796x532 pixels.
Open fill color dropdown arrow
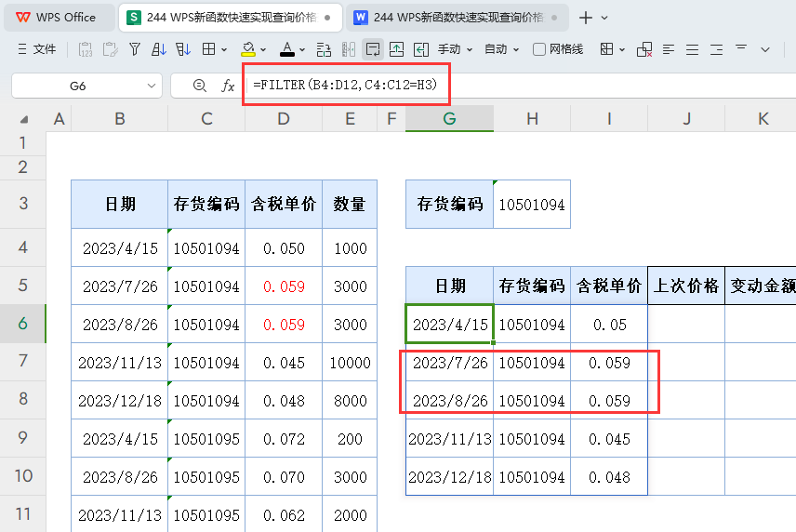[263, 49]
